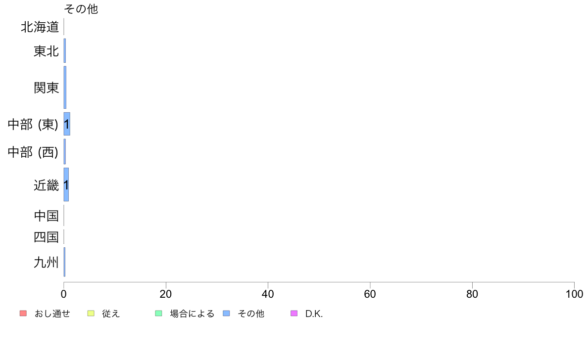Select the blue bar for 中部 (東)
Screen dimensions: 588x364
67,124
